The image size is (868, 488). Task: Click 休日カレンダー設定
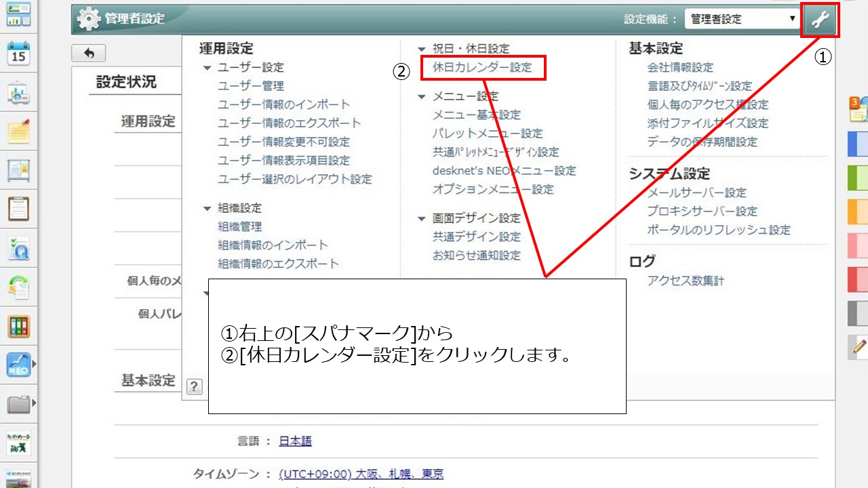(483, 68)
